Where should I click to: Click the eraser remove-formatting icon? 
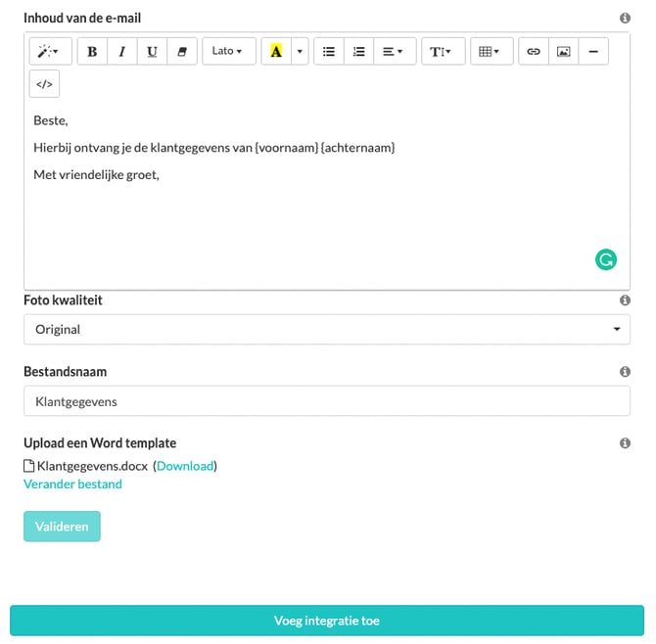181,51
